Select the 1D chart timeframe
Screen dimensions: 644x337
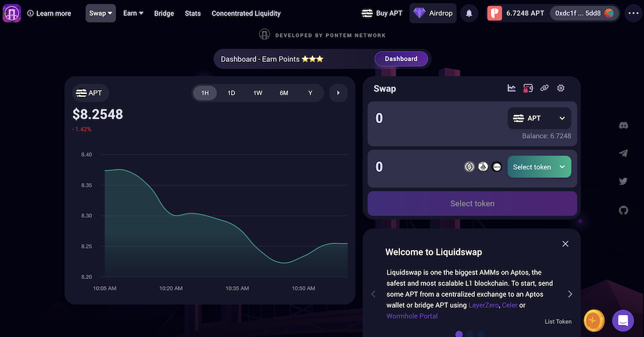pyautogui.click(x=231, y=93)
